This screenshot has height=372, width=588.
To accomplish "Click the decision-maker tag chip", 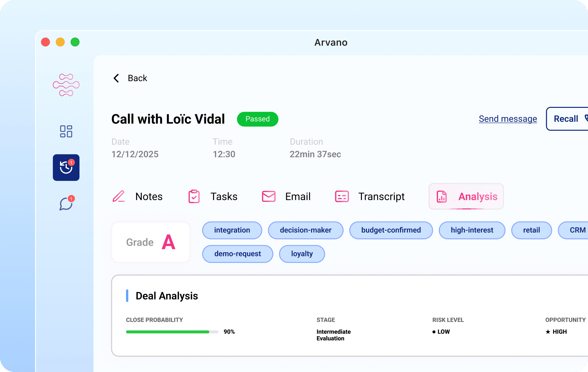I will [x=305, y=230].
